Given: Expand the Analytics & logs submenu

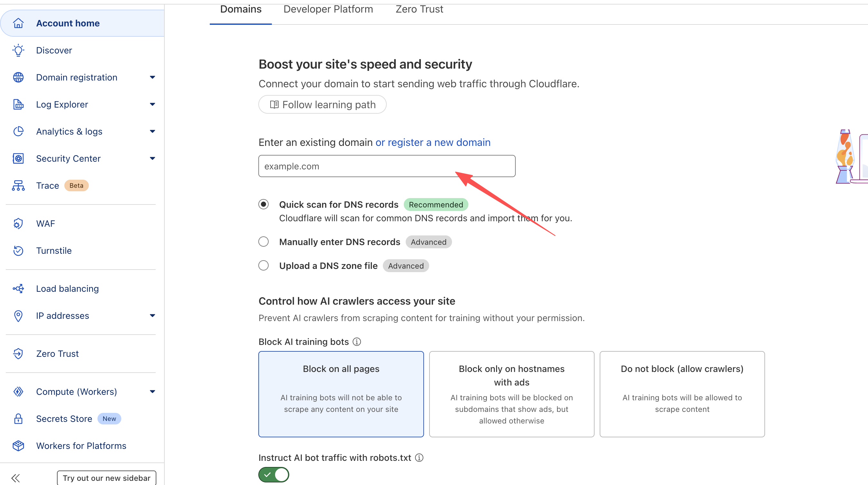Looking at the screenshot, I should click(x=152, y=131).
